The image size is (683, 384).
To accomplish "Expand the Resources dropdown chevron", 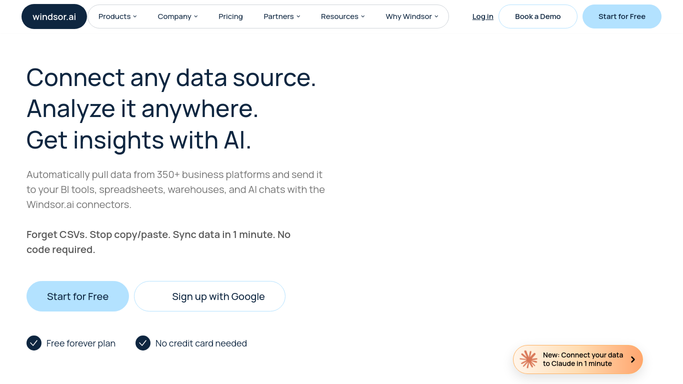I will coord(363,17).
